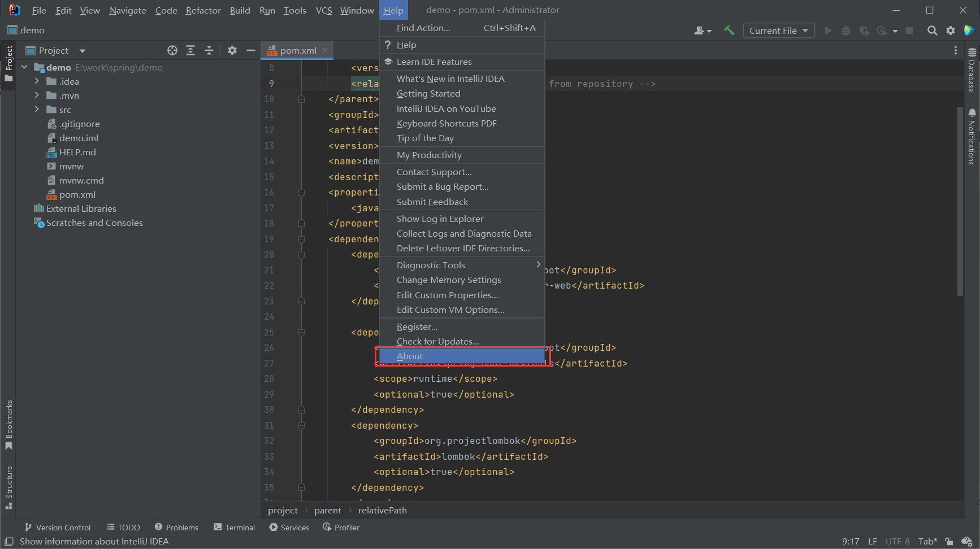Screen dimensions: 980x549
Task: Choose Check for Updates menu item
Action: tap(437, 341)
